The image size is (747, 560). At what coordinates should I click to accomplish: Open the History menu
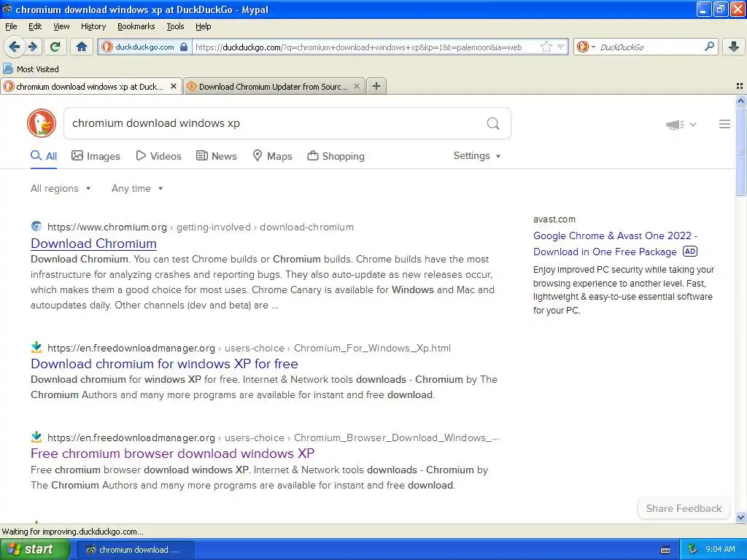click(93, 26)
